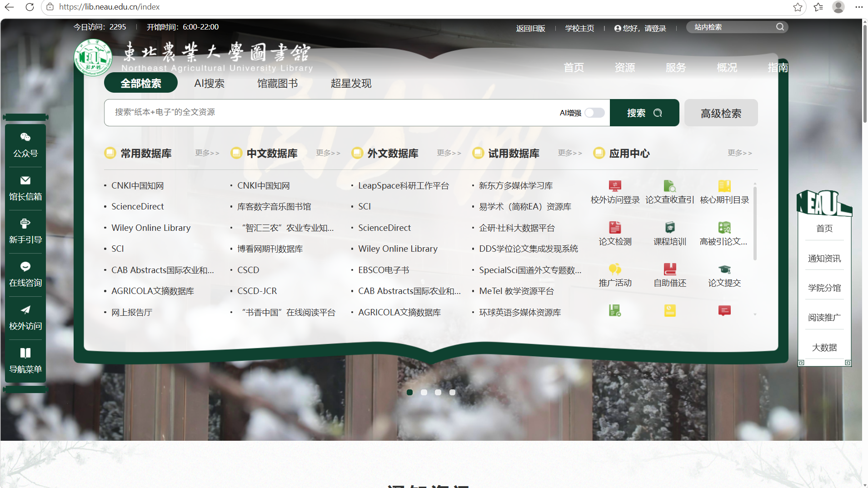Image resolution: width=868 pixels, height=488 pixels.
Task: Open the WeChat 公众号 sidebar icon
Action: (25, 137)
